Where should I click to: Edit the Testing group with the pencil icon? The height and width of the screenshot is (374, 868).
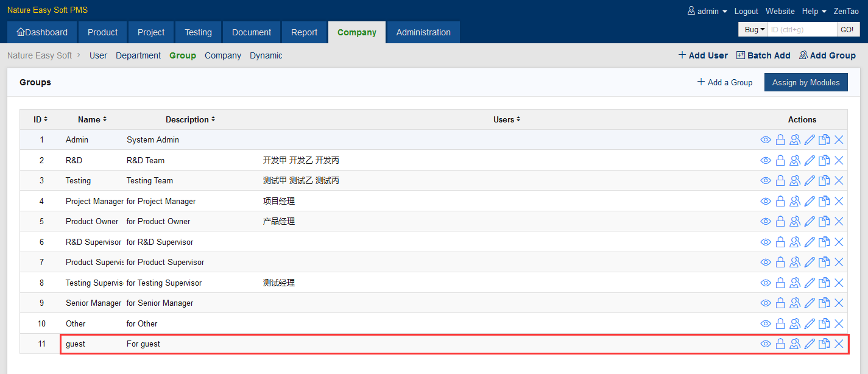click(810, 181)
